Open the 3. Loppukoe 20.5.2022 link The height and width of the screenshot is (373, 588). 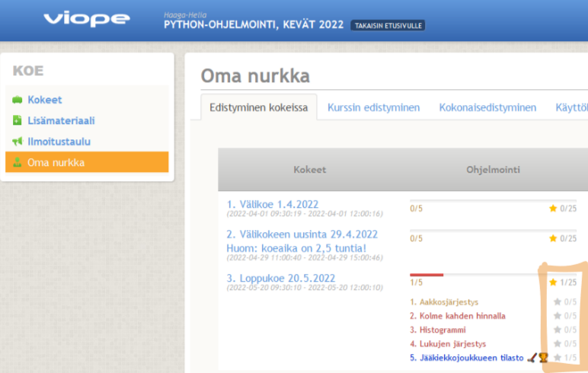click(281, 278)
